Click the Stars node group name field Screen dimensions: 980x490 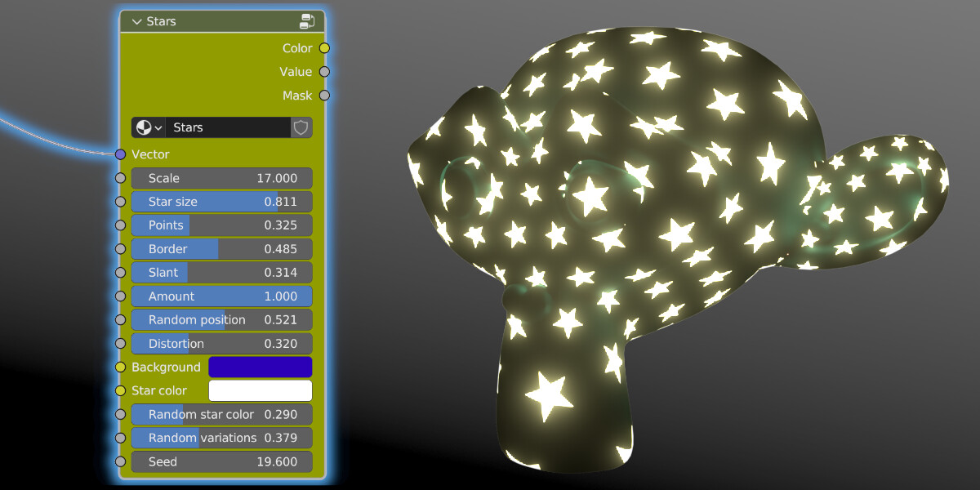[x=228, y=127]
